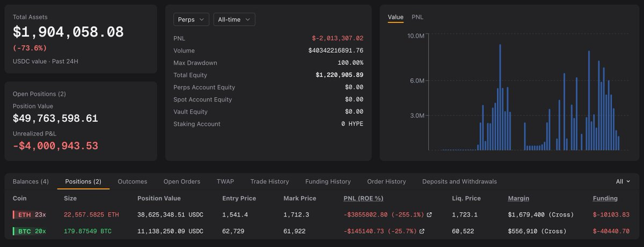Switch chart to PNL tab
The width and height of the screenshot is (644, 247).
(418, 17)
